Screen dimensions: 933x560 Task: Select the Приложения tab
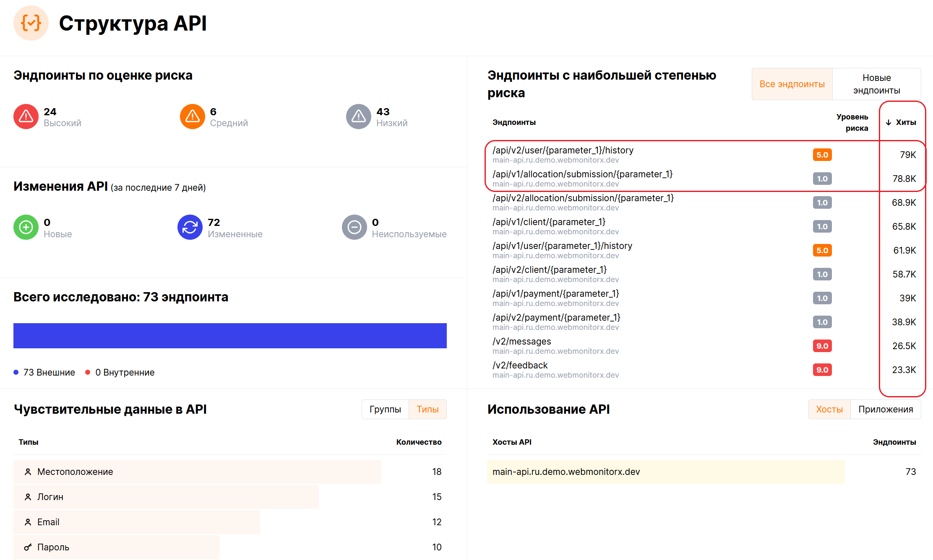(x=886, y=409)
